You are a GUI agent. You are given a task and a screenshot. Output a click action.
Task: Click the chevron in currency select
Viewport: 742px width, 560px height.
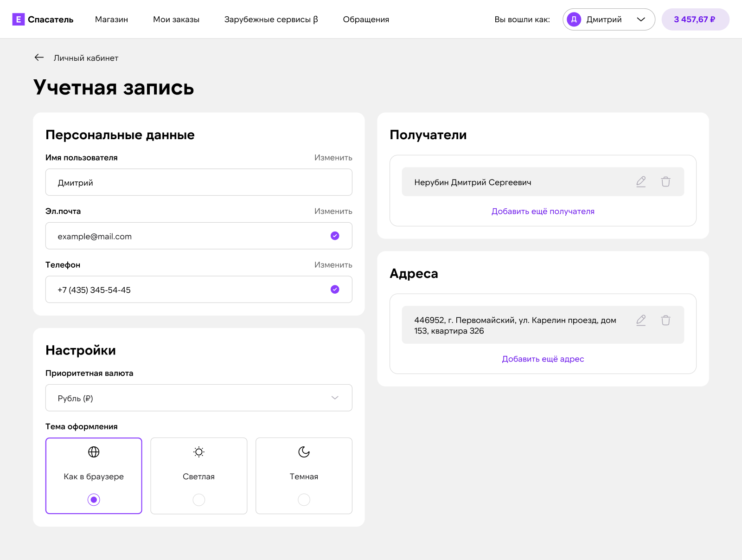click(335, 398)
